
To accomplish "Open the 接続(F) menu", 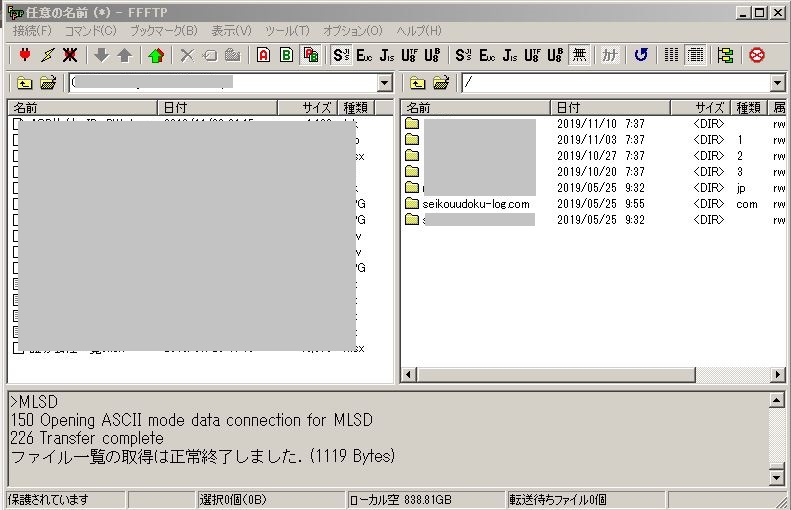I will pyautogui.click(x=32, y=31).
